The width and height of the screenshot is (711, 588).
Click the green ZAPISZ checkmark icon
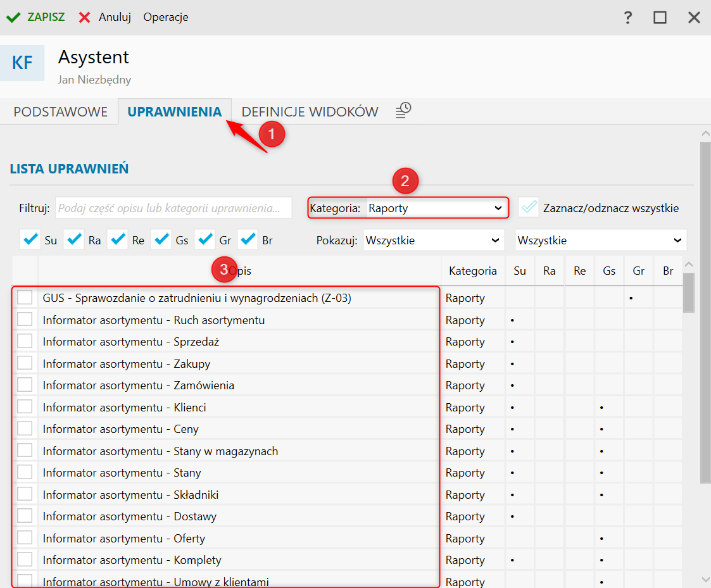[13, 17]
